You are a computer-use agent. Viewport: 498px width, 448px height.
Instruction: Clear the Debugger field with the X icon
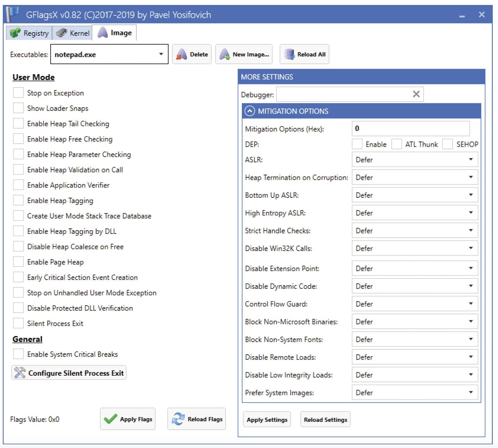pos(416,94)
